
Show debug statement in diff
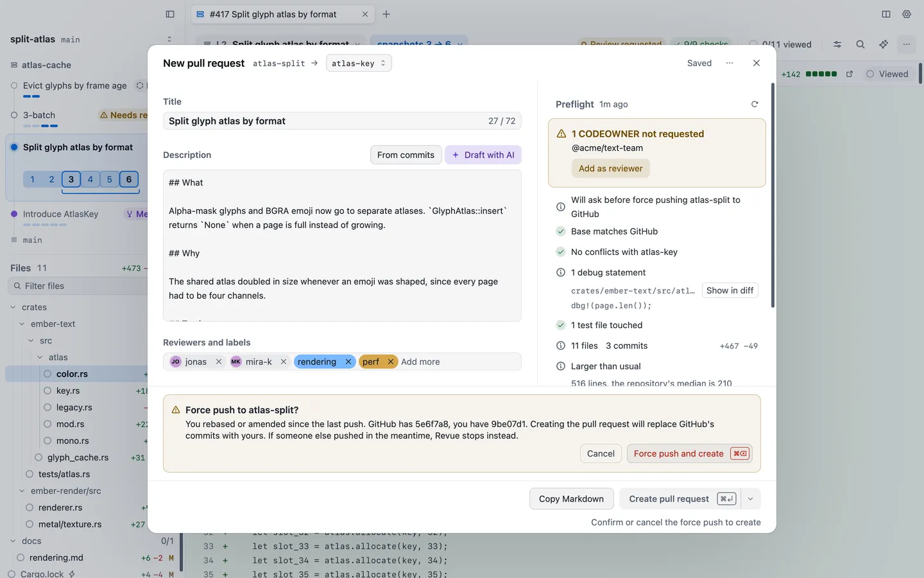click(730, 290)
